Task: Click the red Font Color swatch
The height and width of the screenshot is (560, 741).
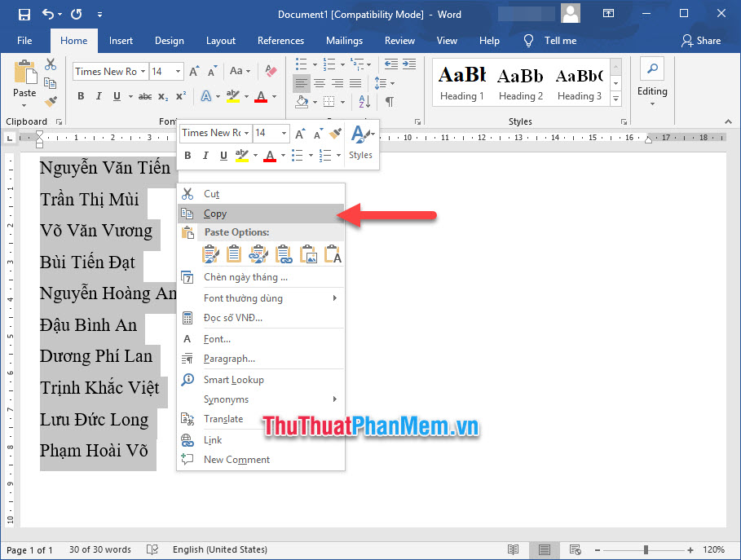Action: click(270, 155)
